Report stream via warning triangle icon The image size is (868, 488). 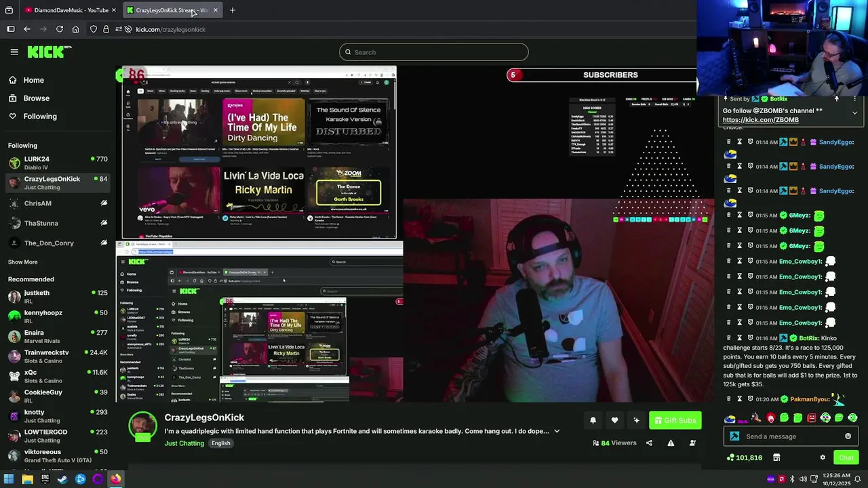(671, 443)
